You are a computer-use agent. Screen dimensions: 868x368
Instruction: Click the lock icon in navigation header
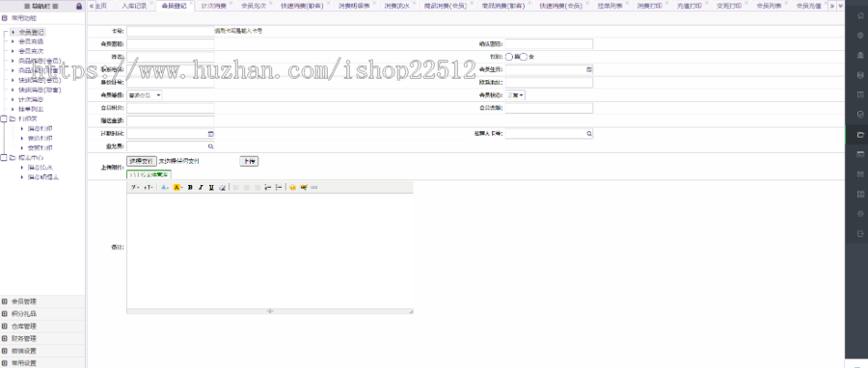pos(79,6)
